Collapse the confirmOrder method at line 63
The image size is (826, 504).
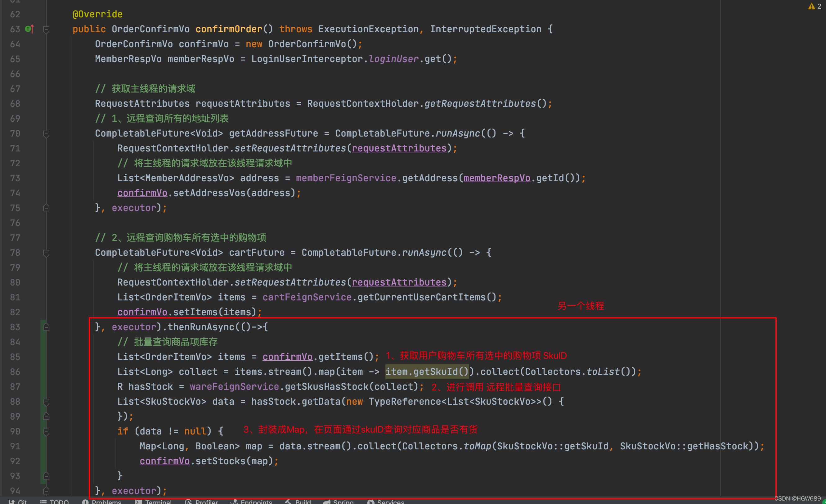46,29
